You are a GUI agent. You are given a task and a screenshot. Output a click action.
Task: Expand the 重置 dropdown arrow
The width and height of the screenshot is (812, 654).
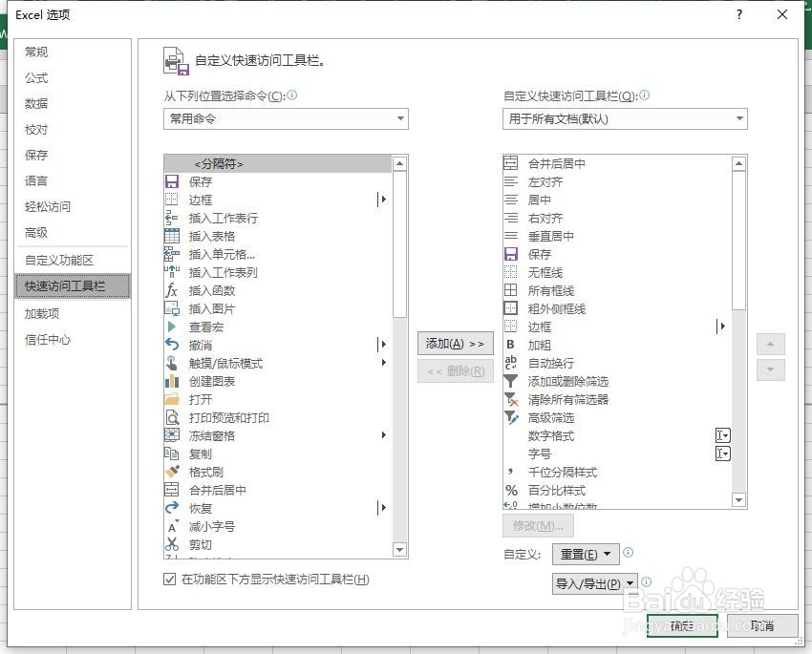[606, 553]
